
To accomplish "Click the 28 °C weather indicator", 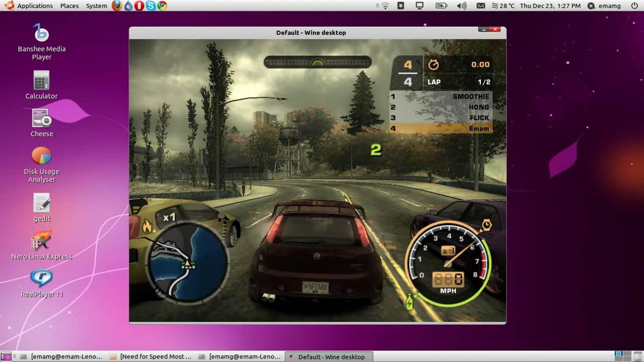I will (x=503, y=6).
